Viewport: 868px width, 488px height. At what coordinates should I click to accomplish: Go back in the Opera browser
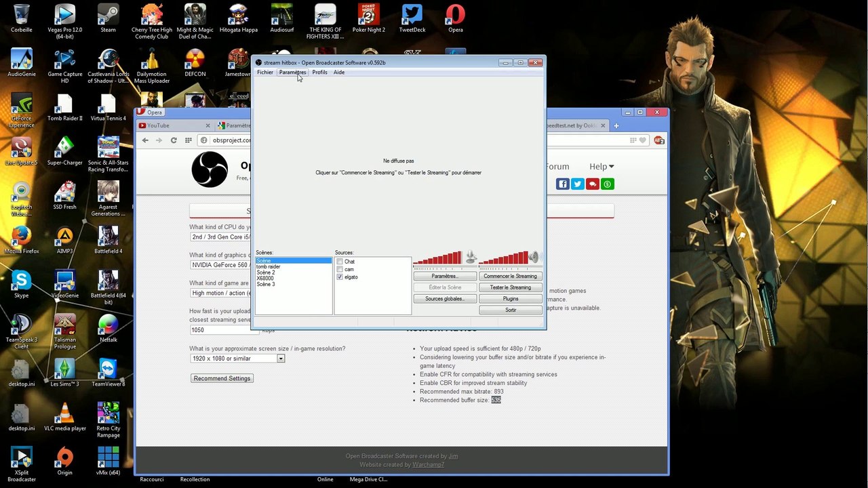[x=145, y=140]
